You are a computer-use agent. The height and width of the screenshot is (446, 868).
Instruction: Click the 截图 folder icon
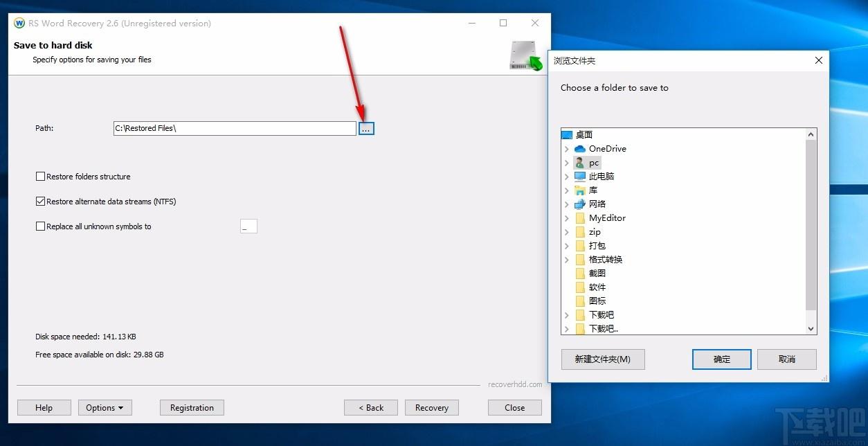pyautogui.click(x=580, y=274)
